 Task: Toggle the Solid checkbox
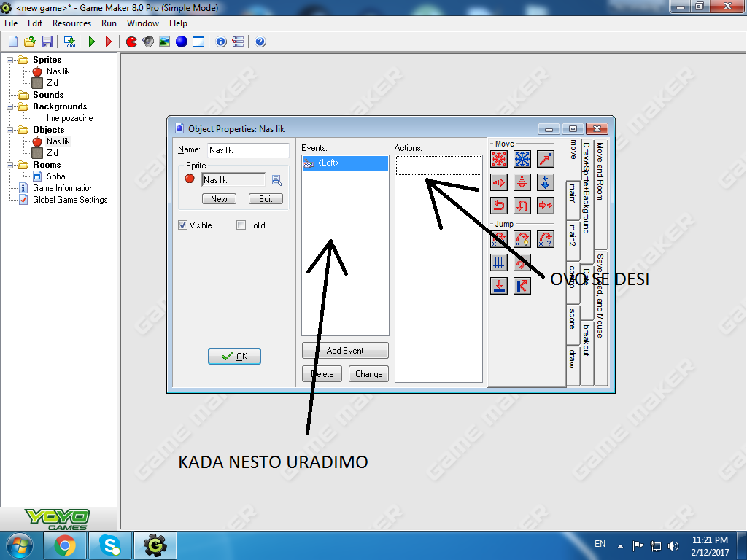click(x=241, y=225)
